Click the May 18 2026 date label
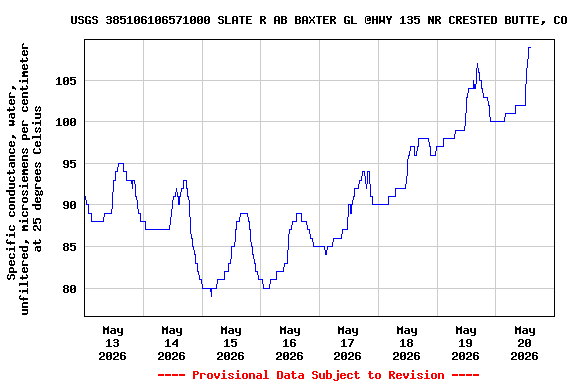Screen dimensions: 576x384 407,343
